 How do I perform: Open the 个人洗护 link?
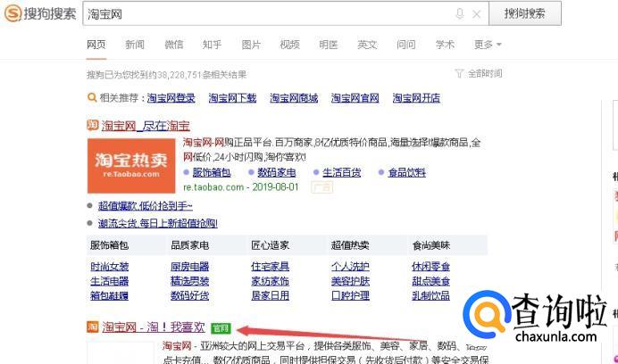[x=350, y=267]
